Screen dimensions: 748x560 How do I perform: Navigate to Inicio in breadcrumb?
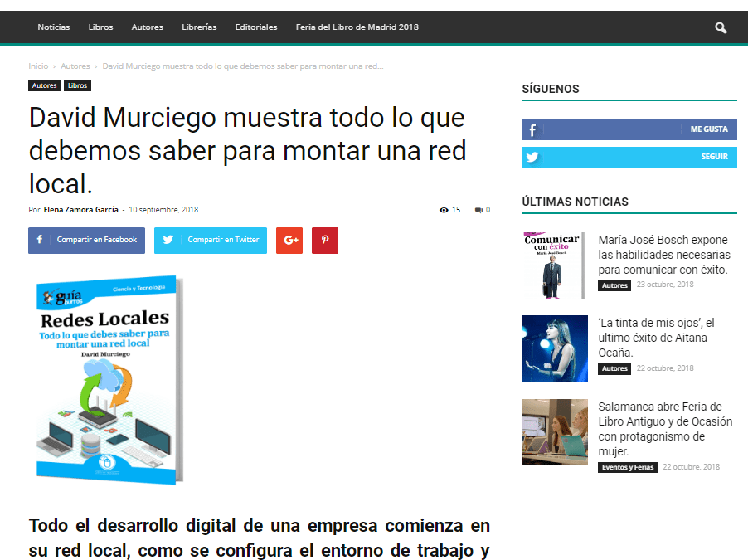pos(38,66)
